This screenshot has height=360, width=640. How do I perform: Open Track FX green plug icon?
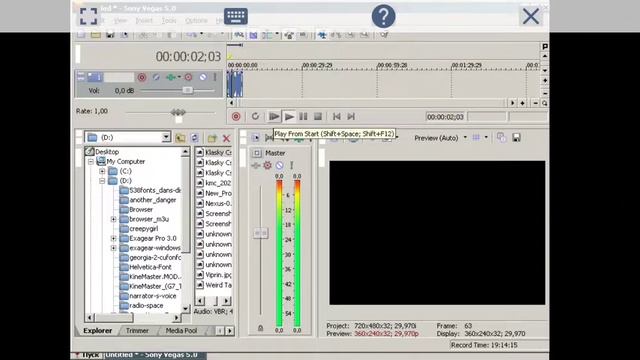pyautogui.click(x=171, y=77)
